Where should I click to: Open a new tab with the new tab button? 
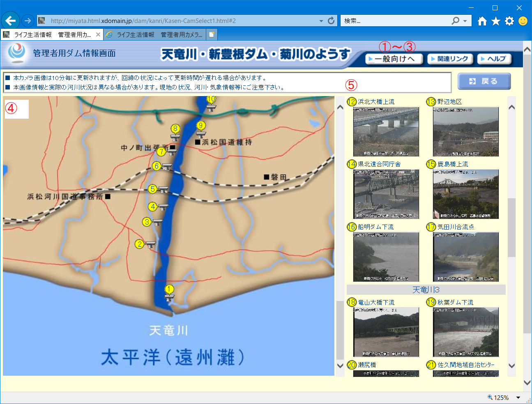212,34
